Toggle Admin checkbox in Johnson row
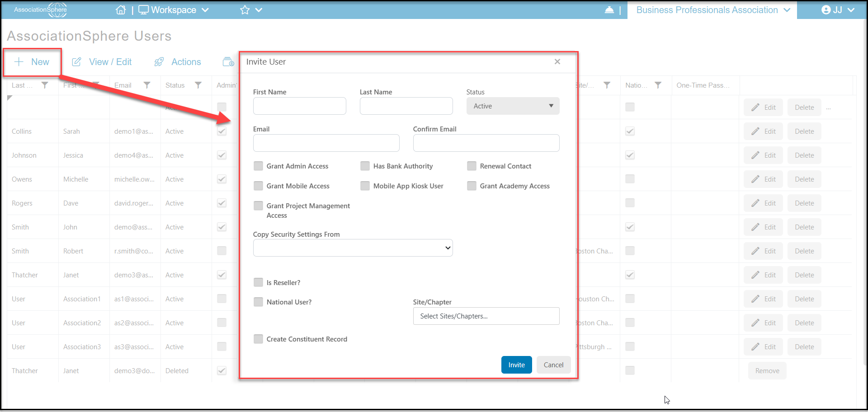868x412 pixels. (x=222, y=155)
